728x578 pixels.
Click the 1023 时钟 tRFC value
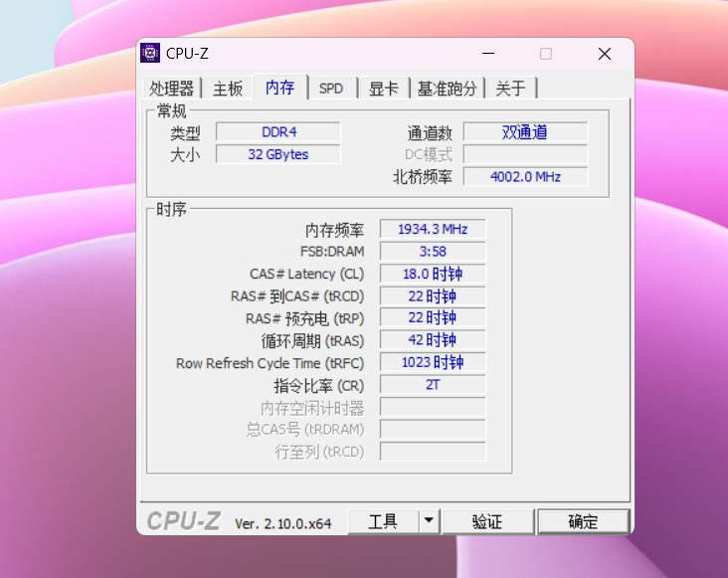[x=433, y=362]
